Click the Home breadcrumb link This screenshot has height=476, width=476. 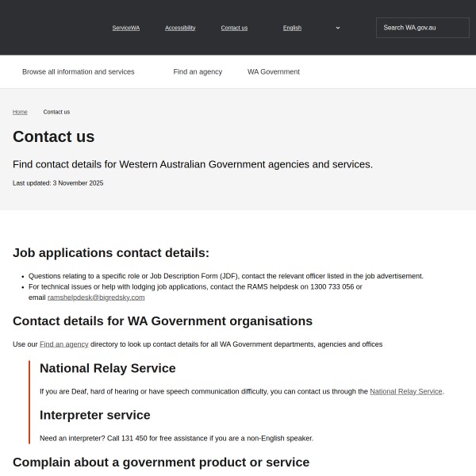20,112
